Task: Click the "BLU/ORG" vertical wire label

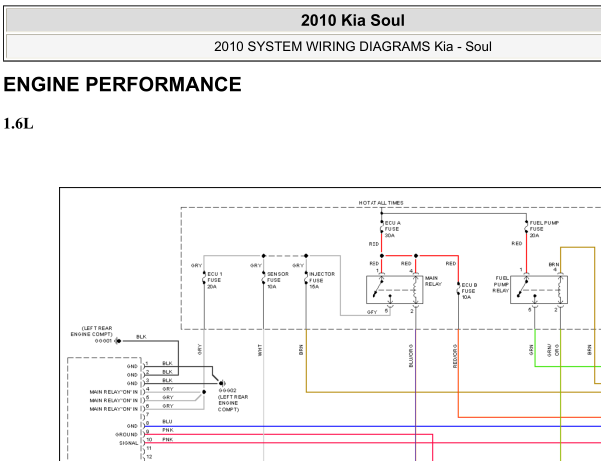Action: tap(411, 356)
